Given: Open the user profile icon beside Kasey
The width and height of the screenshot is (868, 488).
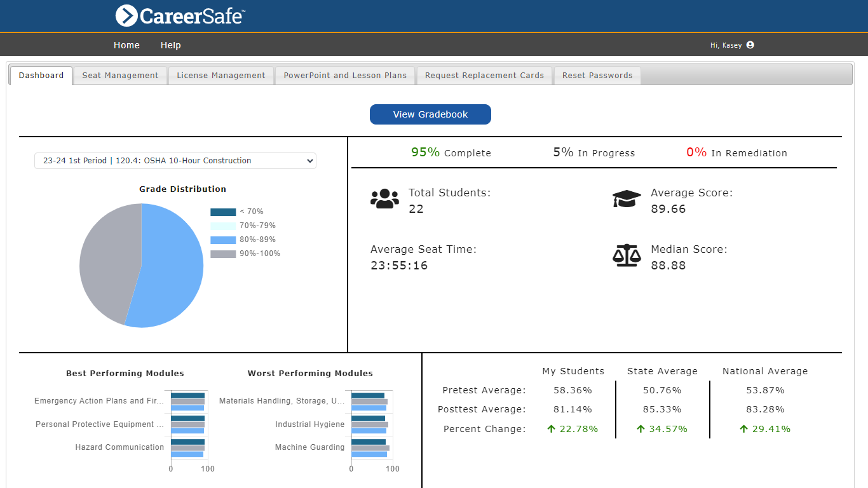Looking at the screenshot, I should click(750, 45).
